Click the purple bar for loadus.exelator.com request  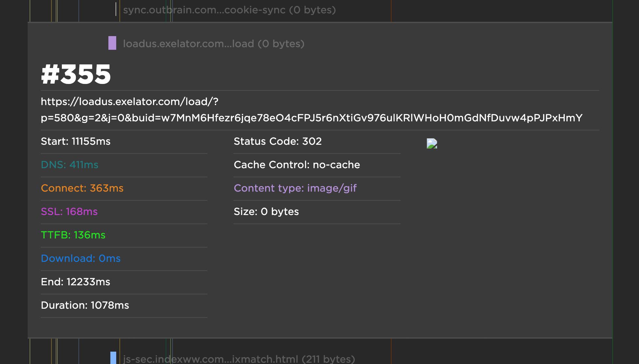(x=112, y=43)
